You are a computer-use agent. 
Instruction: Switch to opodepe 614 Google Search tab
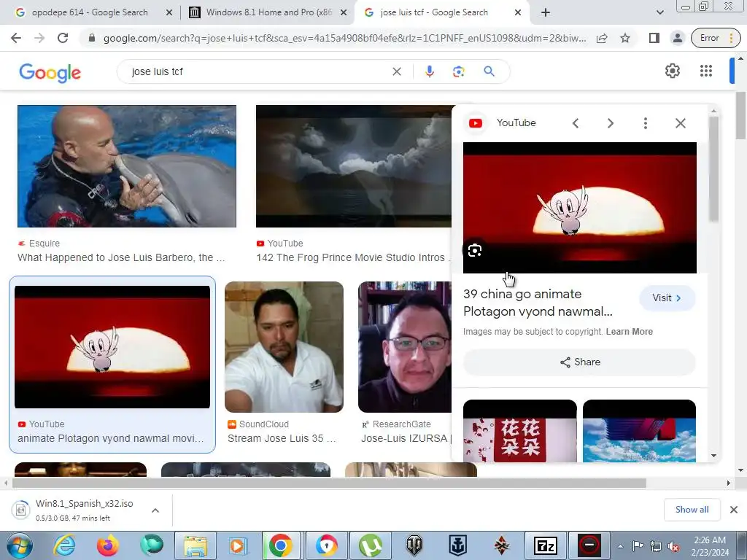coord(90,12)
